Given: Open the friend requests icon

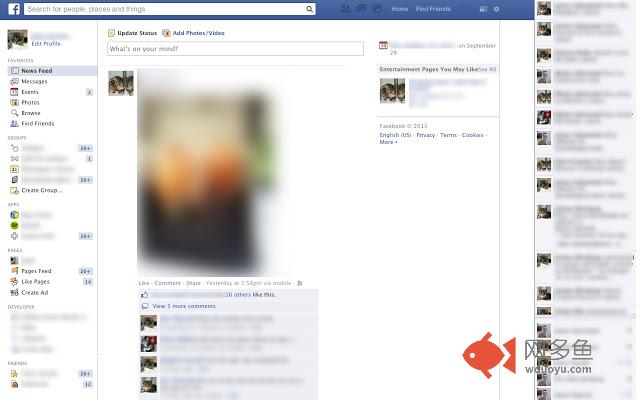Looking at the screenshot, I should click(345, 9).
